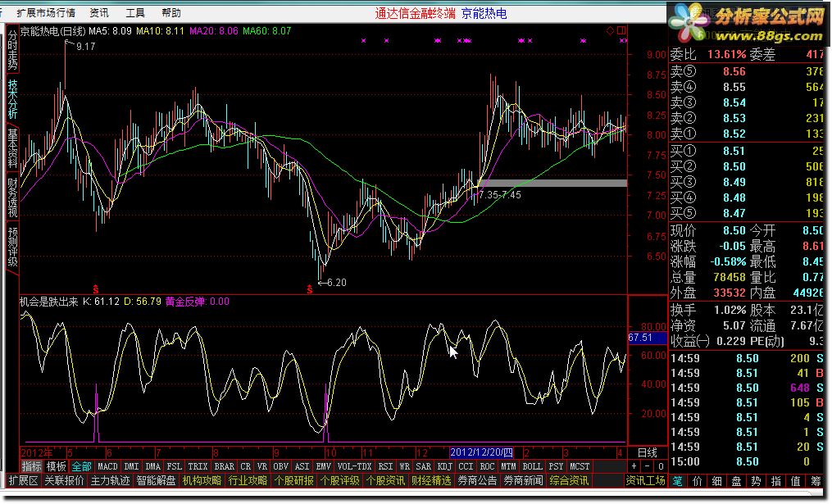Switch indicator to OBV
The height and width of the screenshot is (504, 832).
click(x=280, y=466)
